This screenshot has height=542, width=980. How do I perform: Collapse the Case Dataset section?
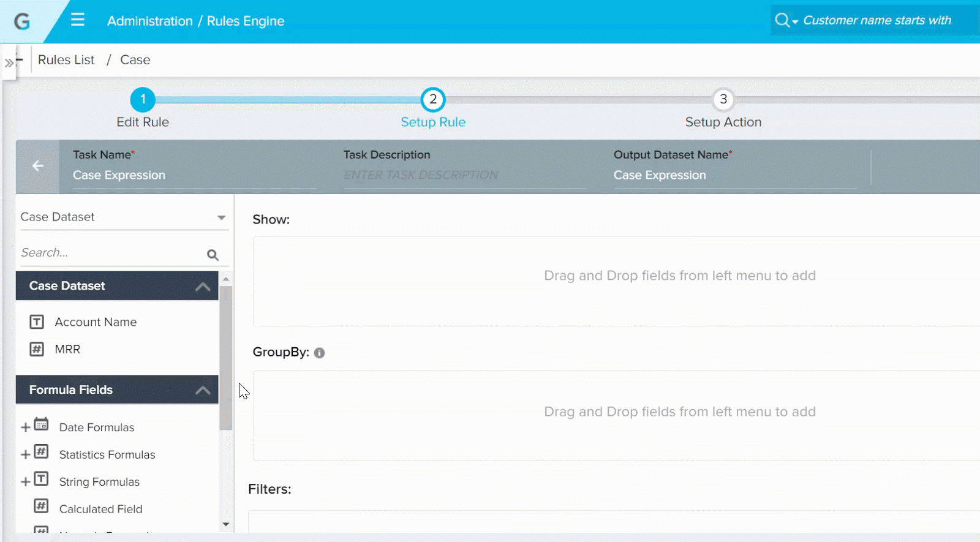pos(203,287)
